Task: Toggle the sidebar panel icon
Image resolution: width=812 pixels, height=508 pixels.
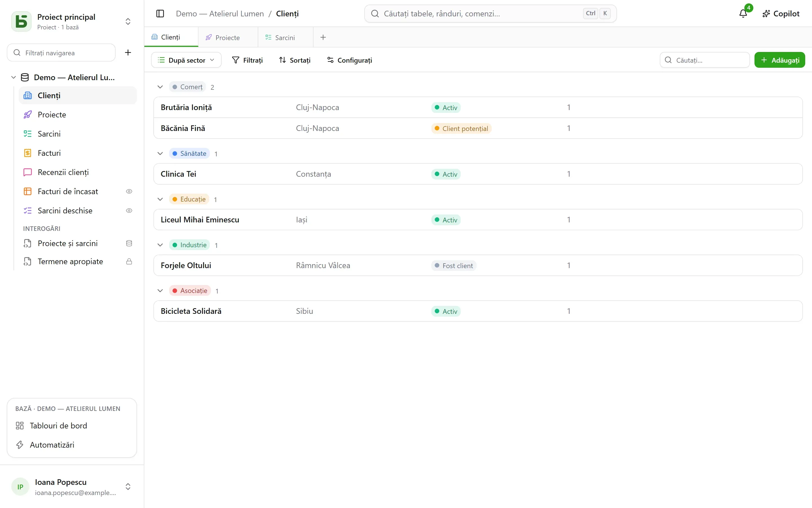Action: (160, 14)
